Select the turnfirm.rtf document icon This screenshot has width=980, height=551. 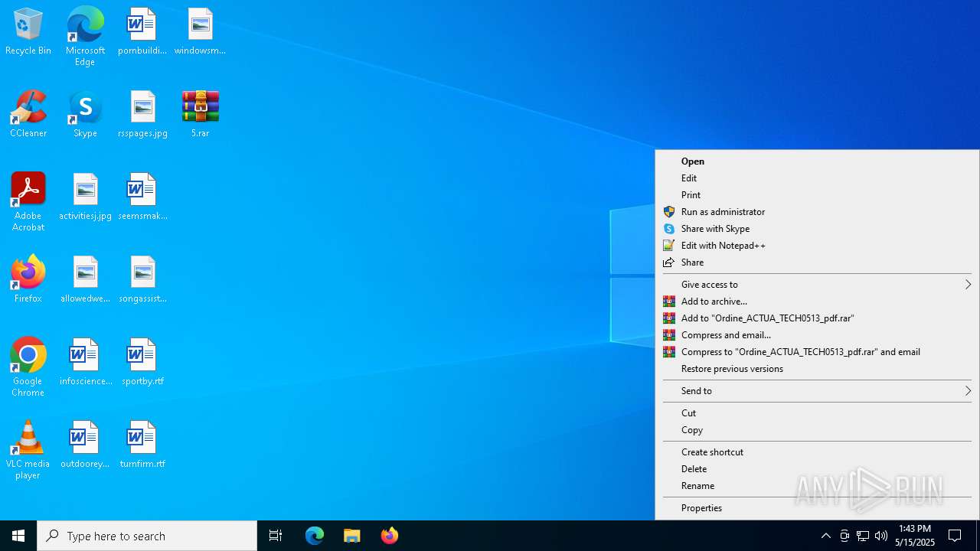pos(142,445)
